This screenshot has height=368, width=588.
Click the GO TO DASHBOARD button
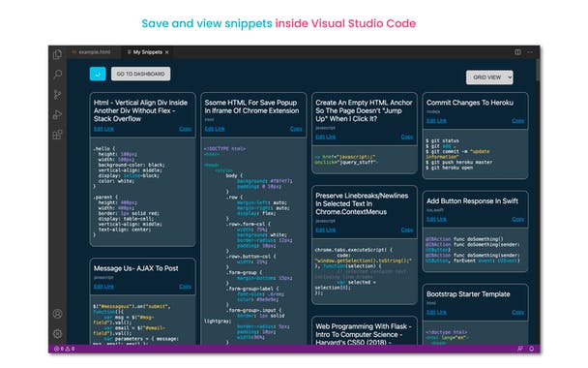pos(140,74)
